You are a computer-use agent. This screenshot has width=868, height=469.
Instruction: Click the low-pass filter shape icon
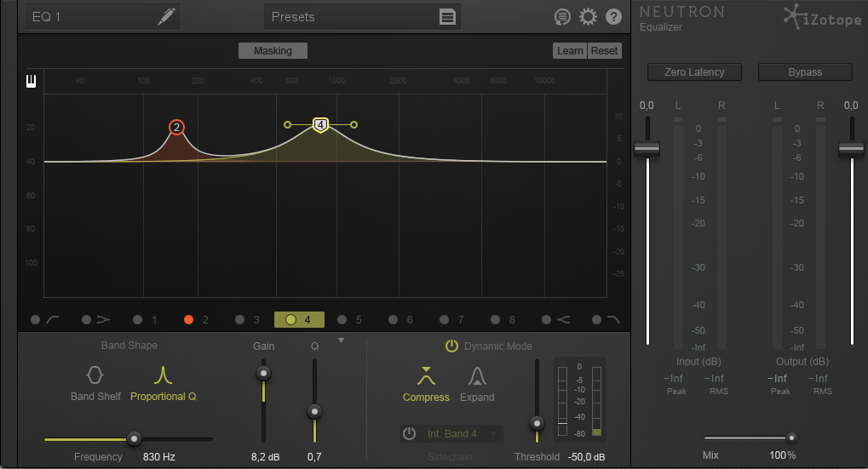[x=613, y=320]
